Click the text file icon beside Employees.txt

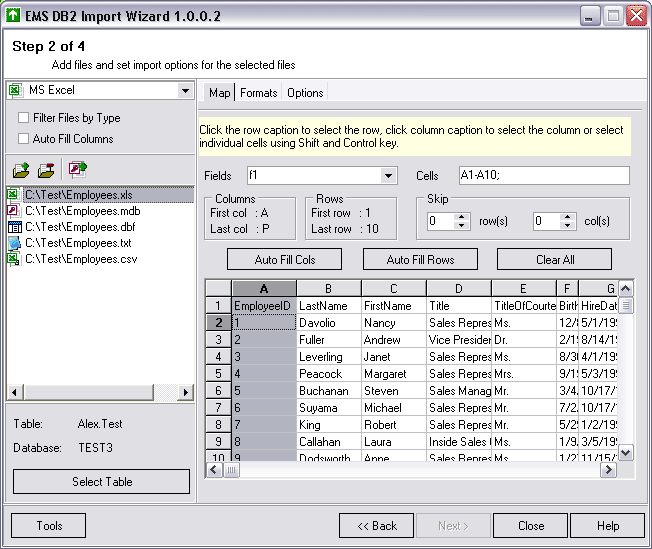(14, 243)
